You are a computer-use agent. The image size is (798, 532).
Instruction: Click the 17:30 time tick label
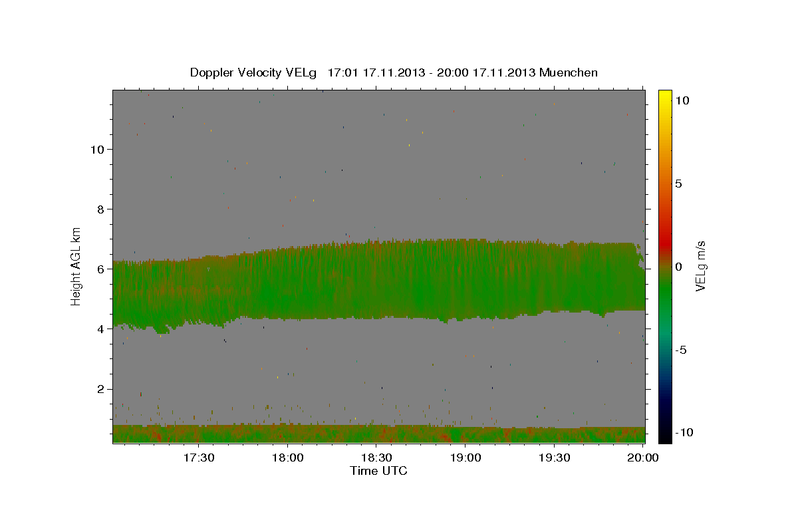tap(198, 458)
